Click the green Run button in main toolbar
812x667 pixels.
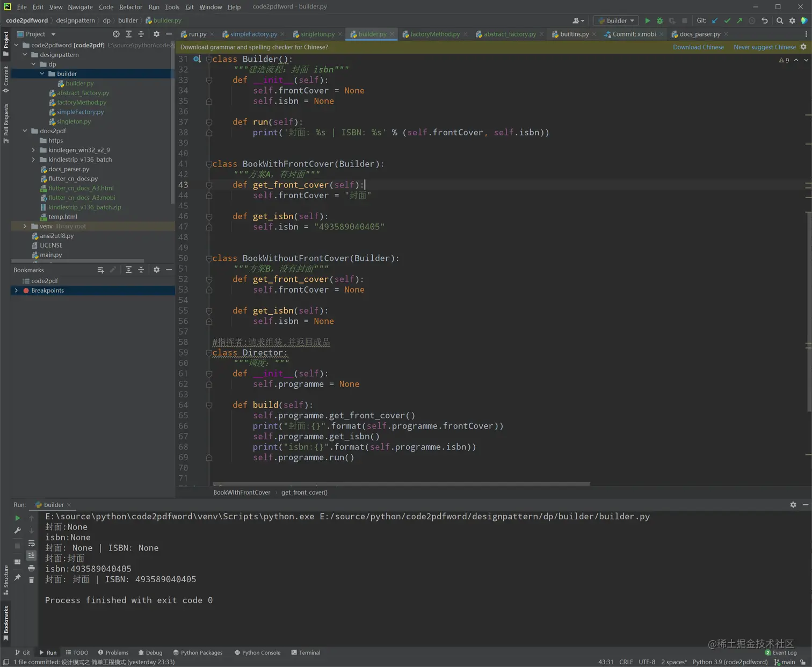pos(647,21)
